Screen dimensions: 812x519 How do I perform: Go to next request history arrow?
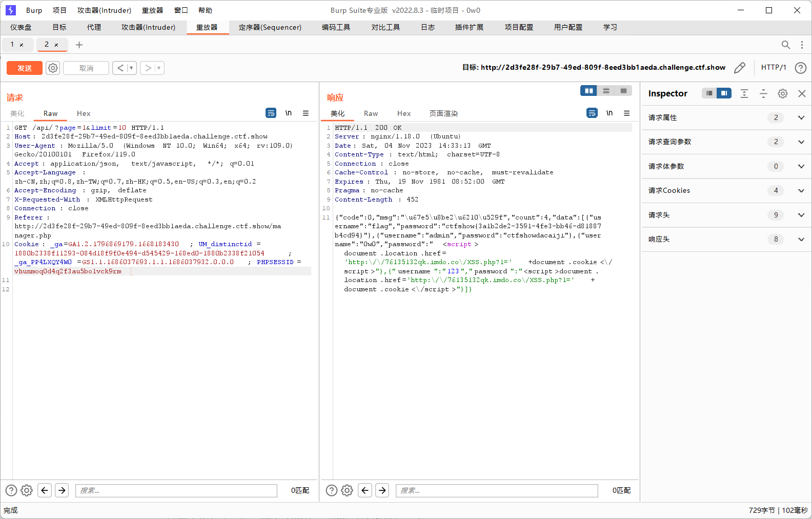148,68
